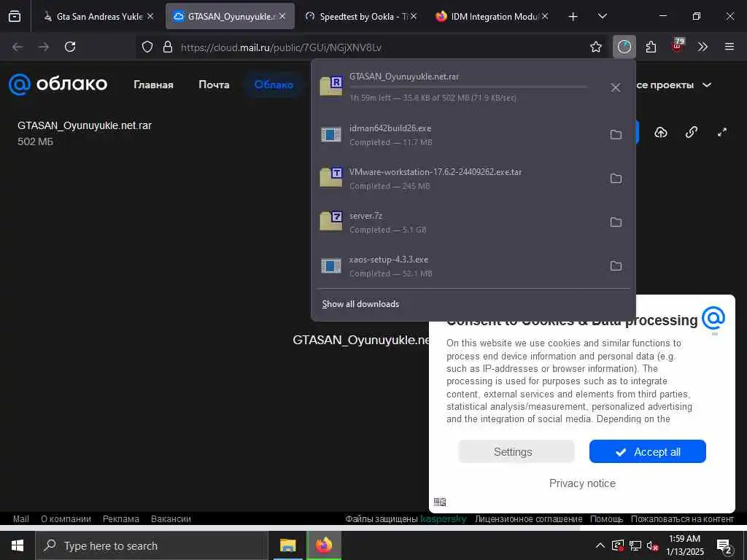Open the Помощь footer link
747x560 pixels.
coord(606,519)
